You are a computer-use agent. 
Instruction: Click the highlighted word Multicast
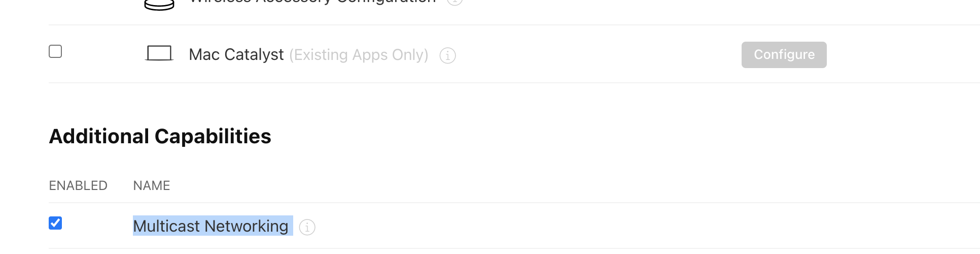[166, 226]
